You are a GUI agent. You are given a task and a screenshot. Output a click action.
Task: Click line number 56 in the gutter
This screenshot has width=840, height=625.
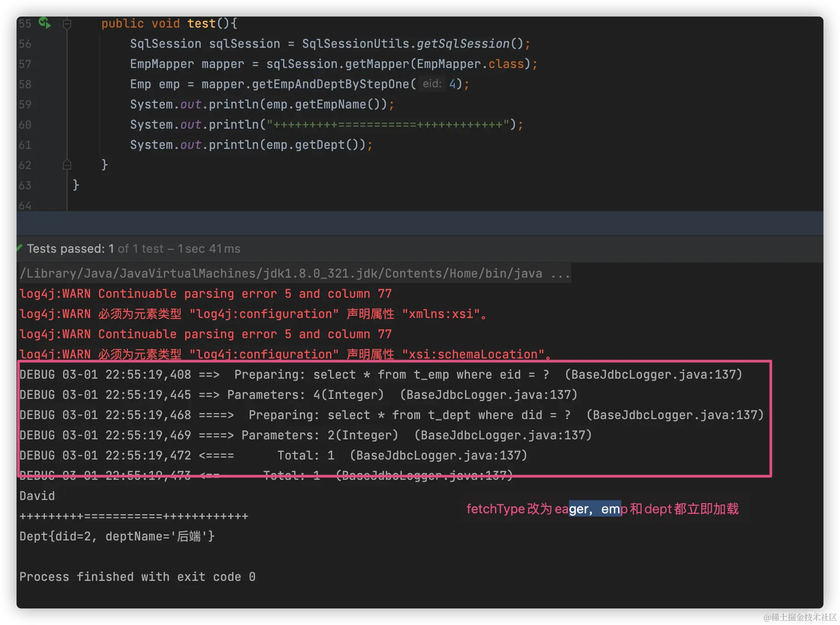25,44
